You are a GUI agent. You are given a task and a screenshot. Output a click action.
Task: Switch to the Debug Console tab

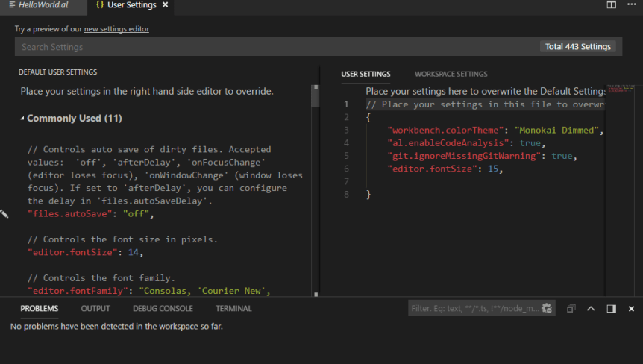(x=163, y=308)
